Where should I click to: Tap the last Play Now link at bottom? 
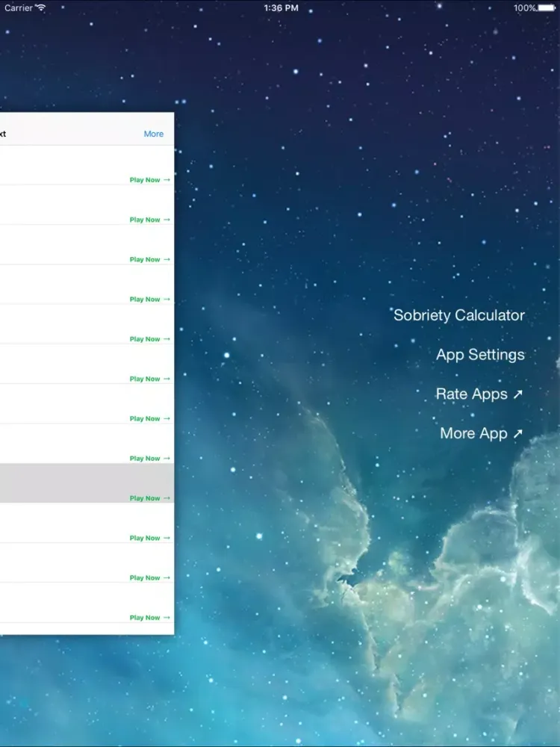pos(145,618)
